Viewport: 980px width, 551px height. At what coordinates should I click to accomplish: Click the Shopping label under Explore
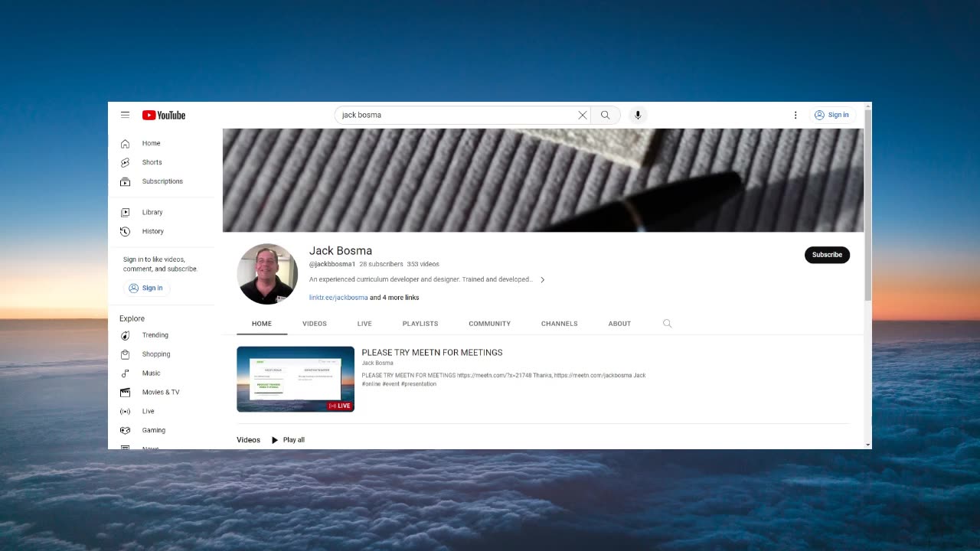pyautogui.click(x=156, y=354)
